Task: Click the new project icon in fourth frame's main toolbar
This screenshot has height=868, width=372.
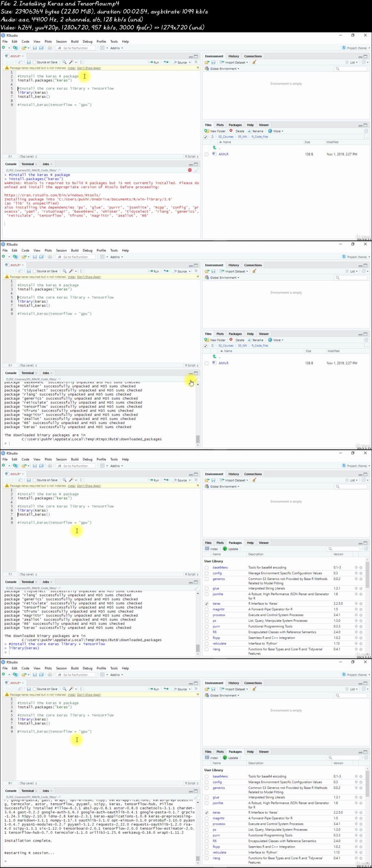Action: 15,675
